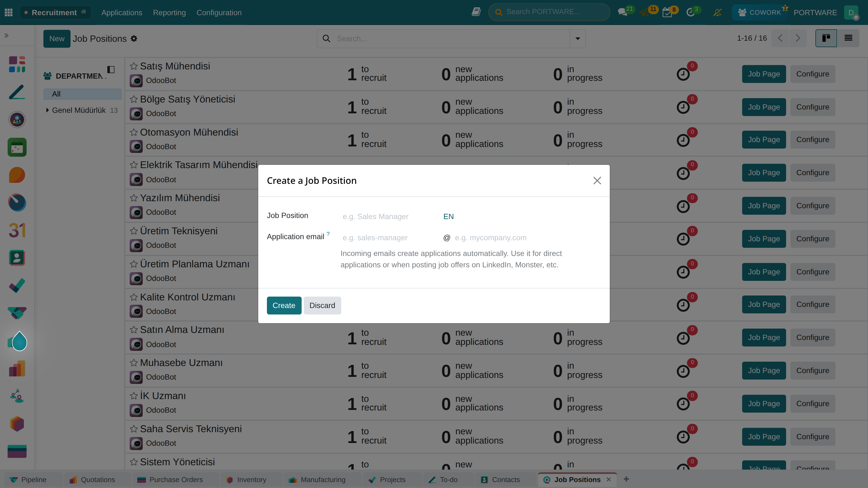Open the Calendar 31 app in sidebar
The image size is (868, 488).
17,230
